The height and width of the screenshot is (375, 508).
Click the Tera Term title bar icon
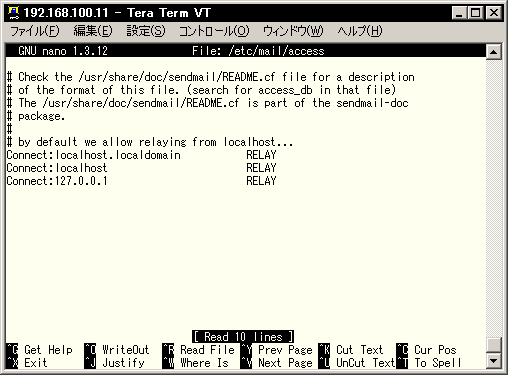tap(13, 13)
